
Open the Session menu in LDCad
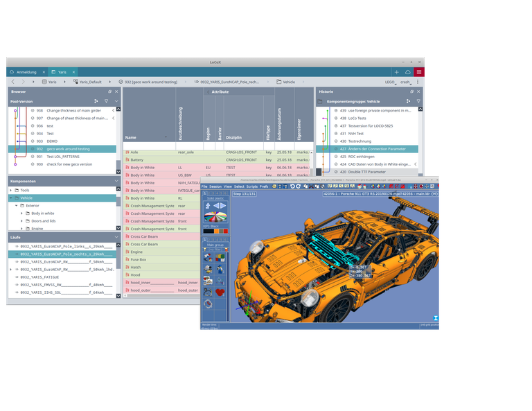215,186
